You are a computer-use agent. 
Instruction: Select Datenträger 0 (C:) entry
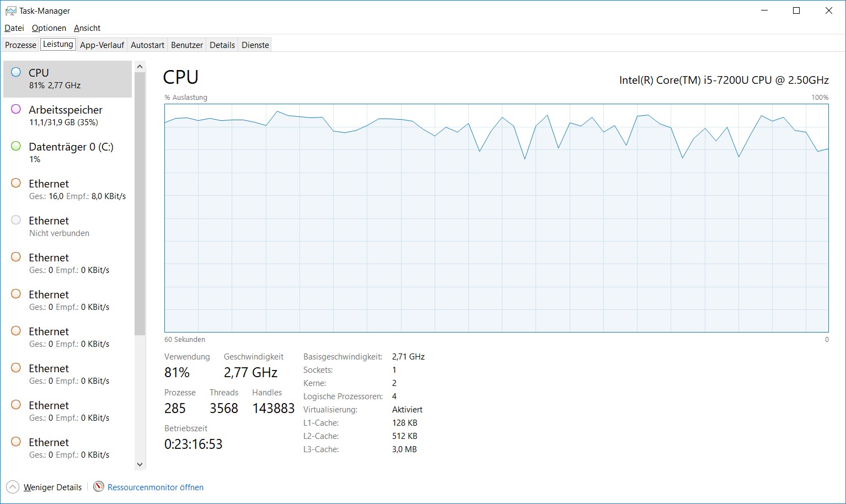67,153
